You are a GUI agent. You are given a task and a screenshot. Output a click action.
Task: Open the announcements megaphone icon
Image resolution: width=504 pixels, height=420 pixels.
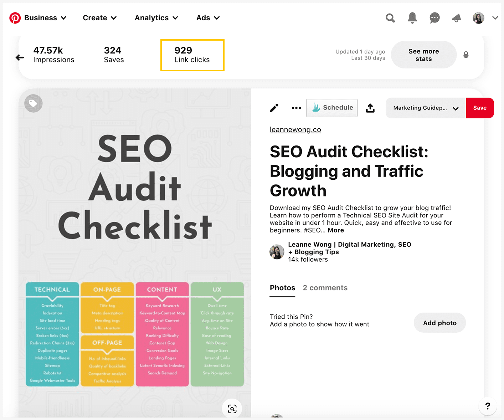[x=457, y=18]
